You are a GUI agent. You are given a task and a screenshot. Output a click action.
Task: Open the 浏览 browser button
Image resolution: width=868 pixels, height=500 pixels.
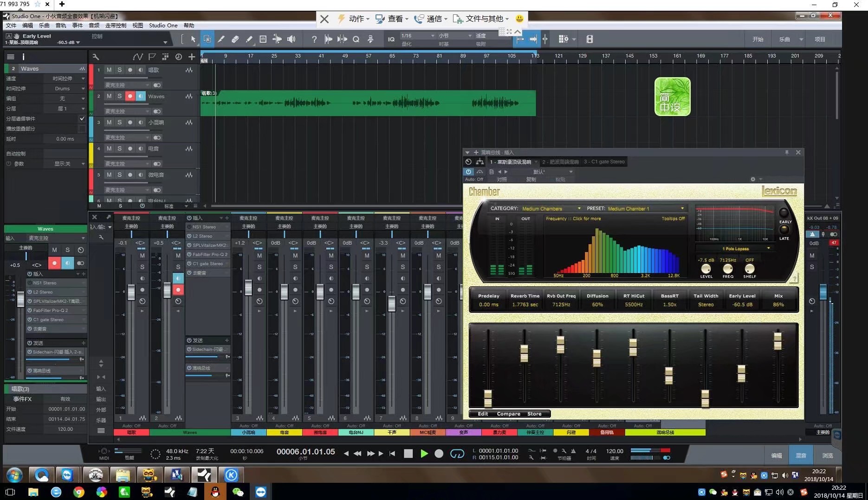pyautogui.click(x=827, y=455)
